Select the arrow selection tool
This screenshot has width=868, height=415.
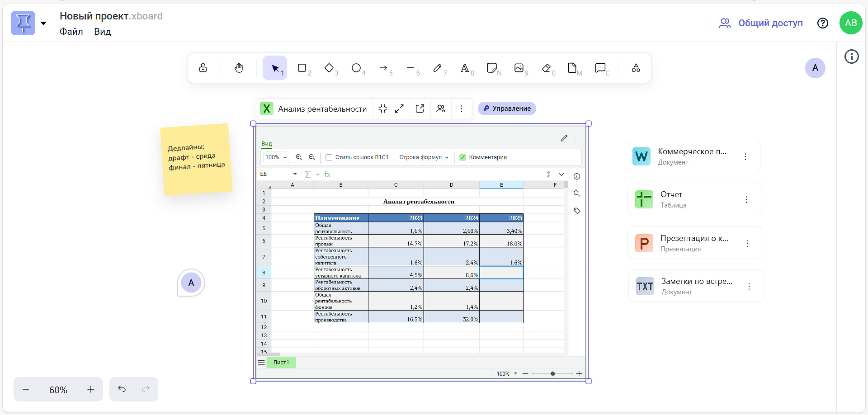tap(275, 68)
